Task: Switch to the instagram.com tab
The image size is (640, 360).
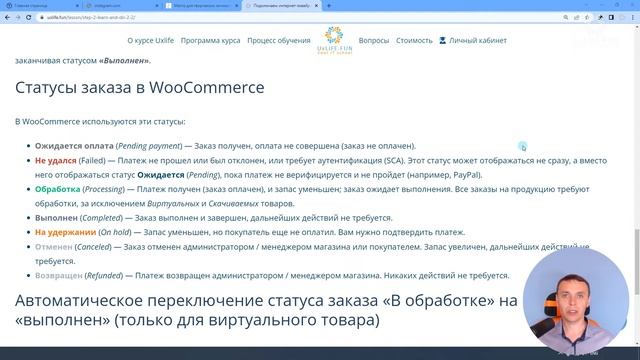Action: click(122, 6)
